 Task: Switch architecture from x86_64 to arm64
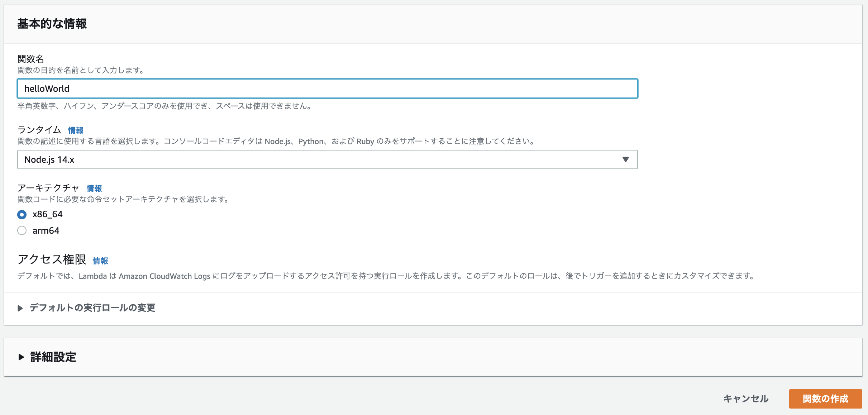point(22,230)
